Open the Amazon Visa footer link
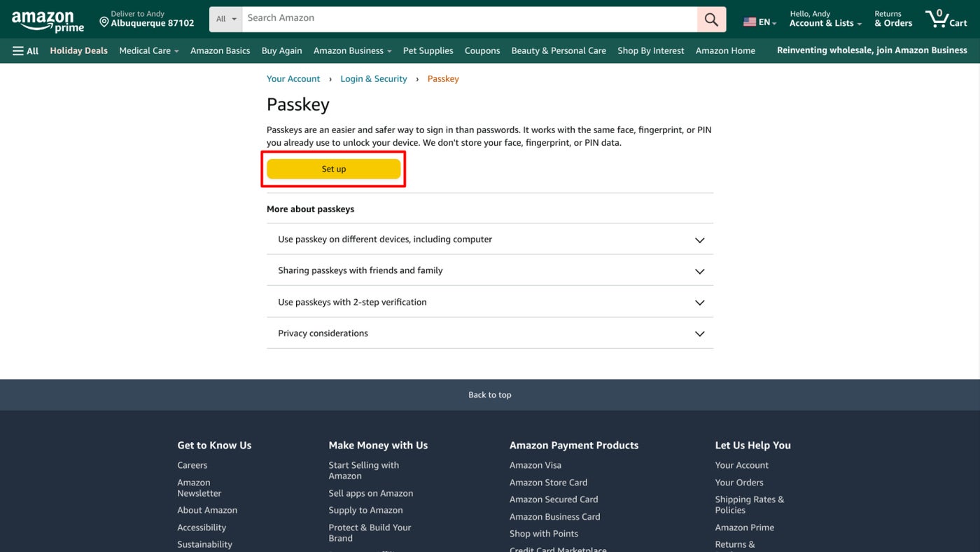The height and width of the screenshot is (552, 980). click(x=535, y=465)
